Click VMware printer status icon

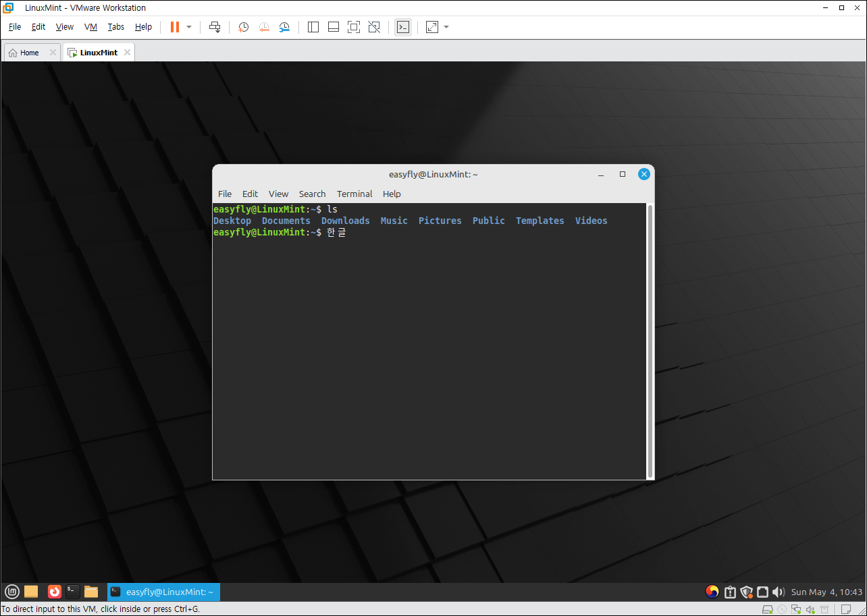(824, 609)
